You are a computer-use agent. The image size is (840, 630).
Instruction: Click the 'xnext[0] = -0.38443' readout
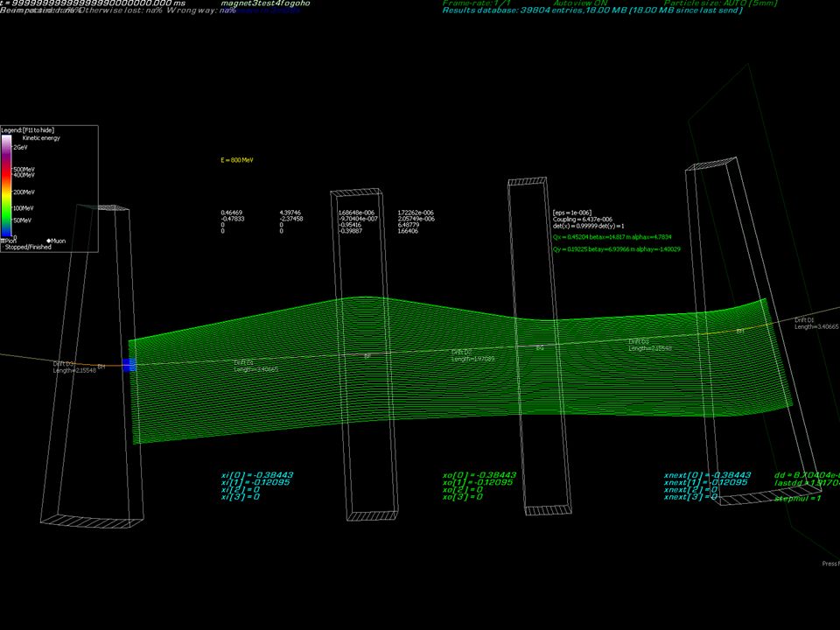point(707,475)
